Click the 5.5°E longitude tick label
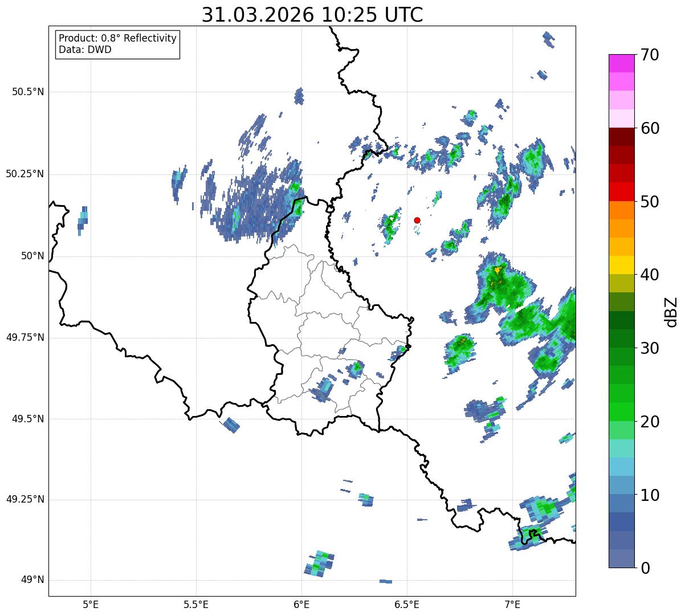 (x=196, y=603)
